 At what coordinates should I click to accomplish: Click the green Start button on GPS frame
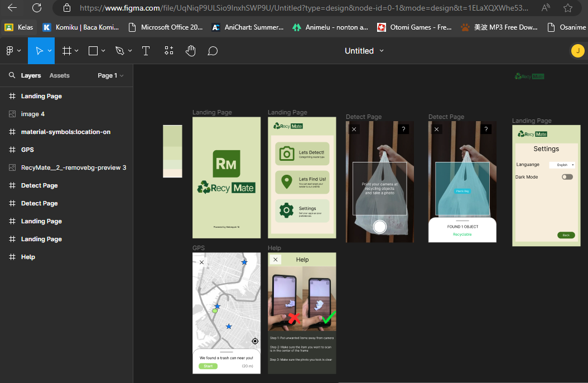click(208, 366)
